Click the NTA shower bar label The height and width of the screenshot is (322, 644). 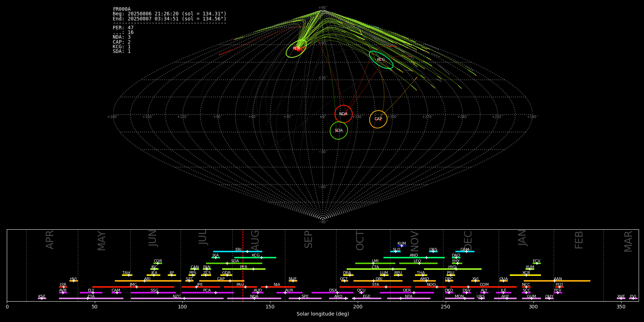[x=409, y=296]
